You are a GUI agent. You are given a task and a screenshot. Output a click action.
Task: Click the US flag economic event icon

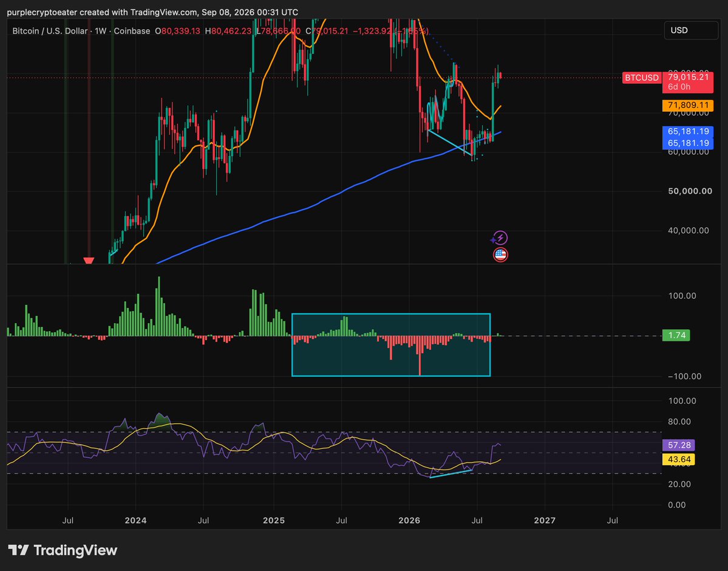[500, 255]
